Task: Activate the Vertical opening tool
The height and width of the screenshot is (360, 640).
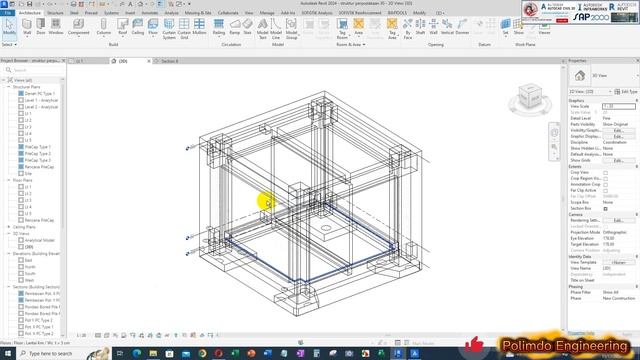Action: click(x=447, y=27)
